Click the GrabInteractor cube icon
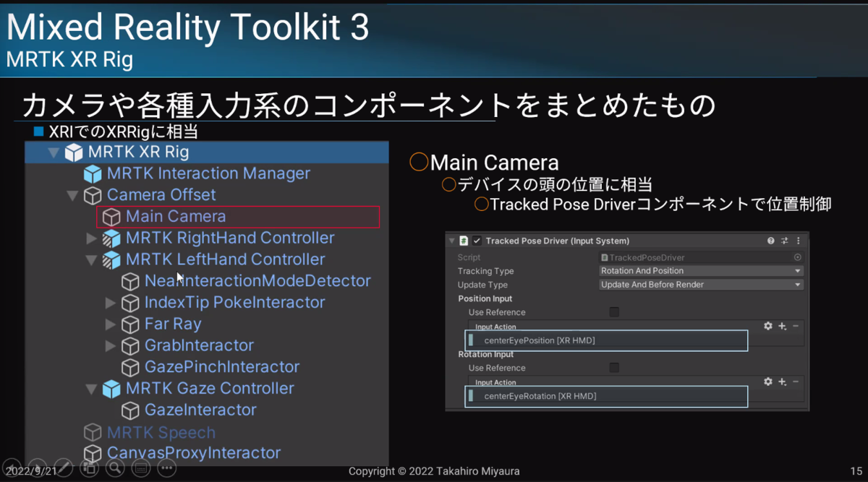This screenshot has width=868, height=482. point(130,345)
